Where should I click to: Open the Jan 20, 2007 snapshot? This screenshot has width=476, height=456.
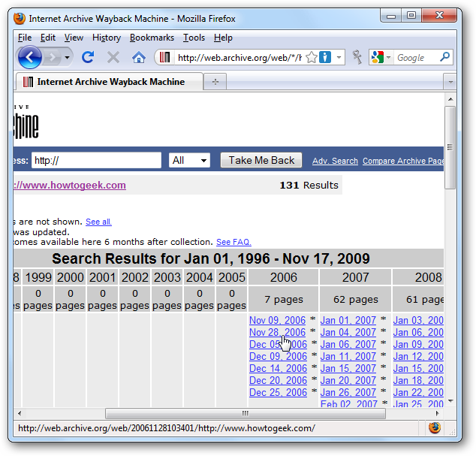pyautogui.click(x=348, y=380)
